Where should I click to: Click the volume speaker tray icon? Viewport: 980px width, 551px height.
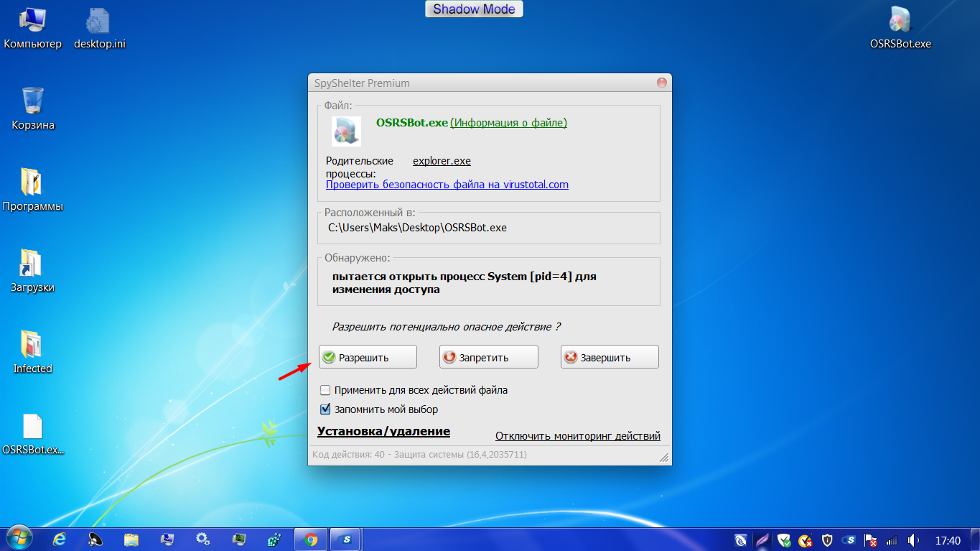pyautogui.click(x=913, y=540)
